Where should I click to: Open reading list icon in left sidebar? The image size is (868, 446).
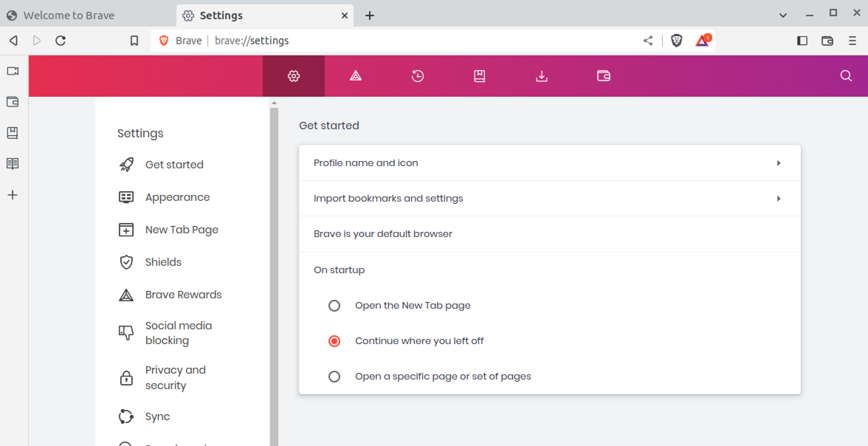[13, 164]
